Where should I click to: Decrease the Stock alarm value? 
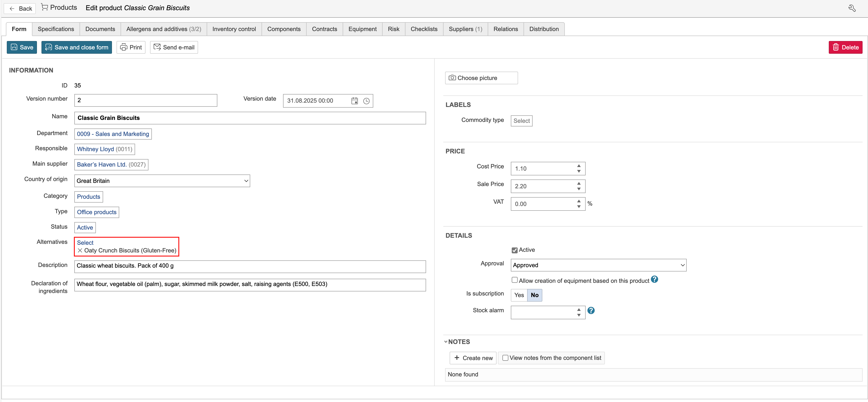tap(579, 315)
